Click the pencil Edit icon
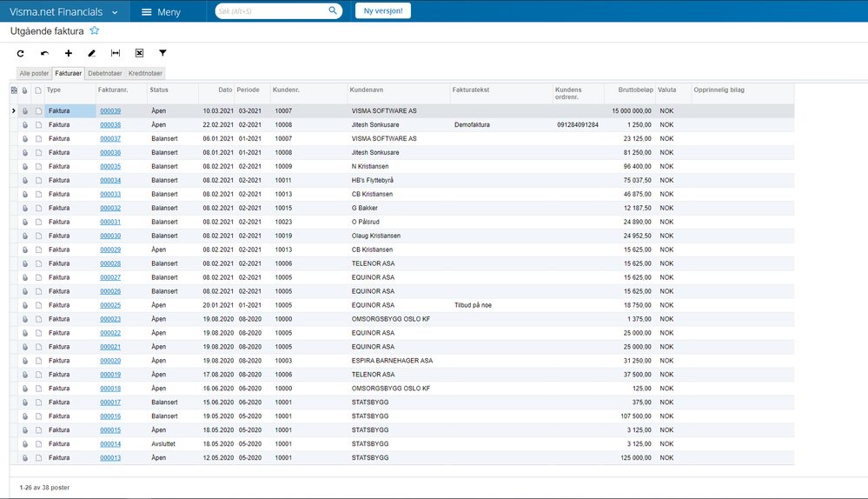 (x=92, y=53)
